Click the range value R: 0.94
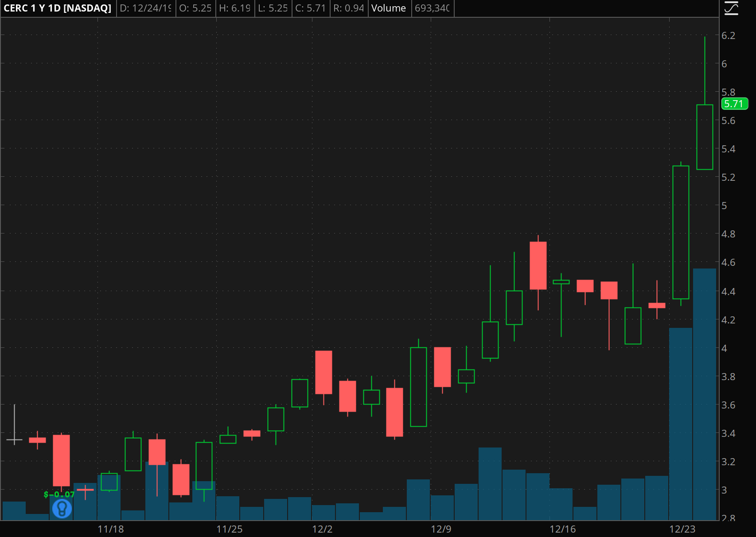The width and height of the screenshot is (756, 537). tap(349, 8)
